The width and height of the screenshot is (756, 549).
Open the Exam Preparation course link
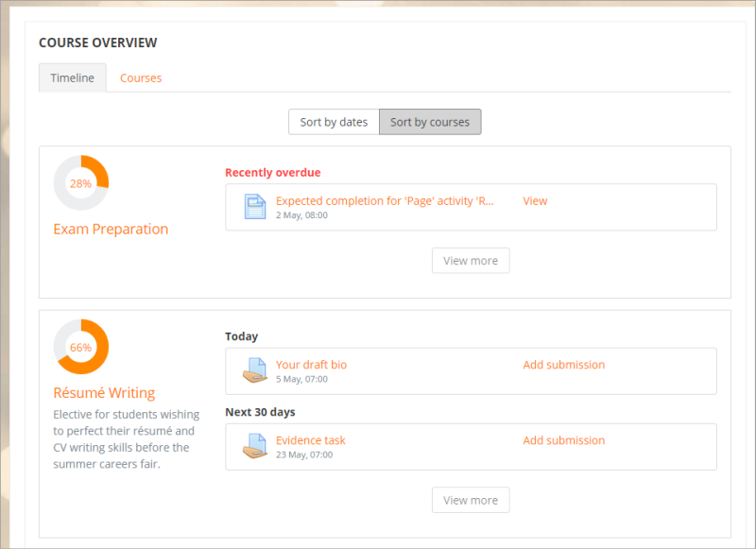pyautogui.click(x=111, y=229)
